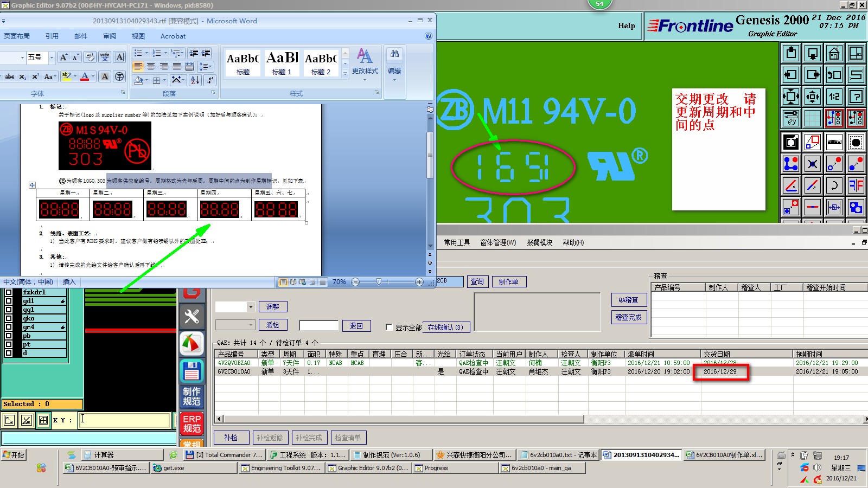Click the Word center alignment icon
The height and width of the screenshot is (488, 868).
point(151,67)
